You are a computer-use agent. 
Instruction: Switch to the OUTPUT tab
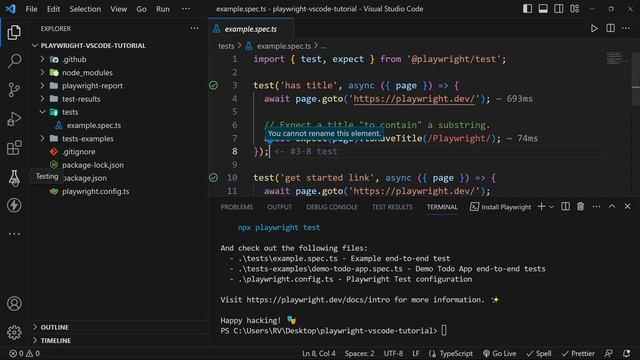[280, 207]
